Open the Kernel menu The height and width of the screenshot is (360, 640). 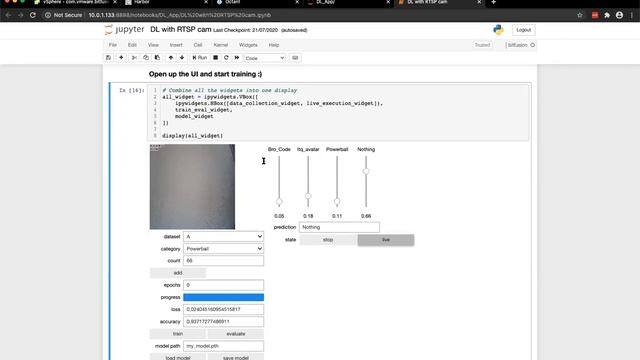pos(220,45)
